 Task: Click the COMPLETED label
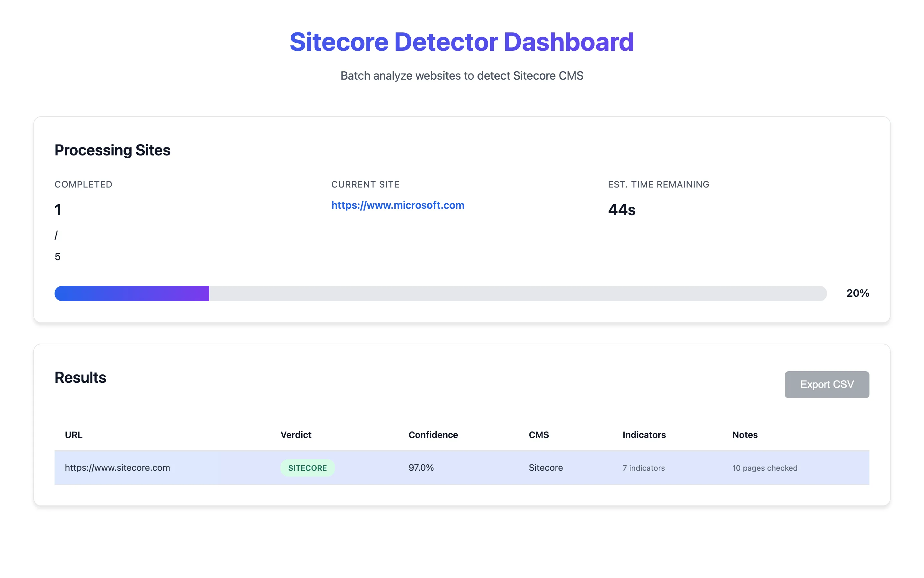tap(83, 185)
